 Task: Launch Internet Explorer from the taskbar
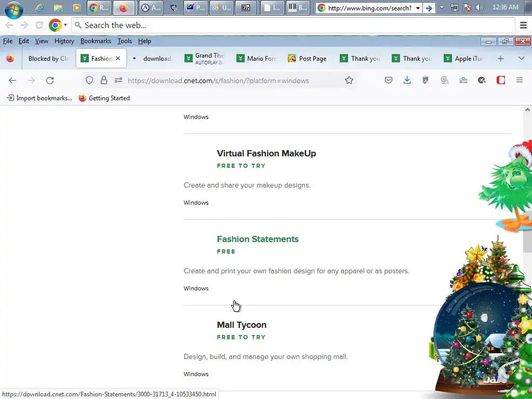(39, 8)
